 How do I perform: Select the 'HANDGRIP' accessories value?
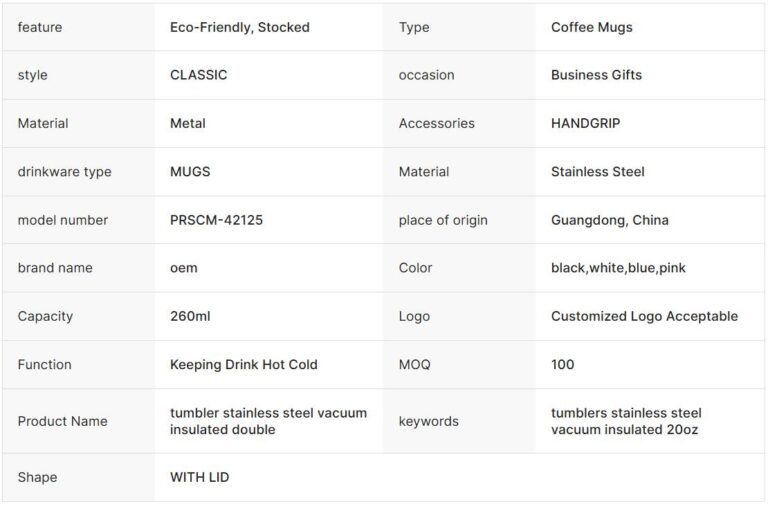point(585,123)
